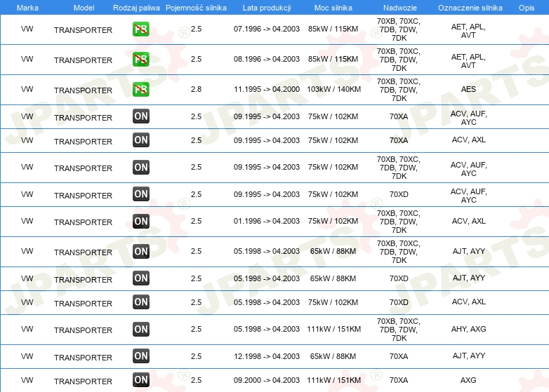This screenshot has height=392, width=549.
Task: Click AET, APL, AVT in 07.1996 row
Action: 468,31
